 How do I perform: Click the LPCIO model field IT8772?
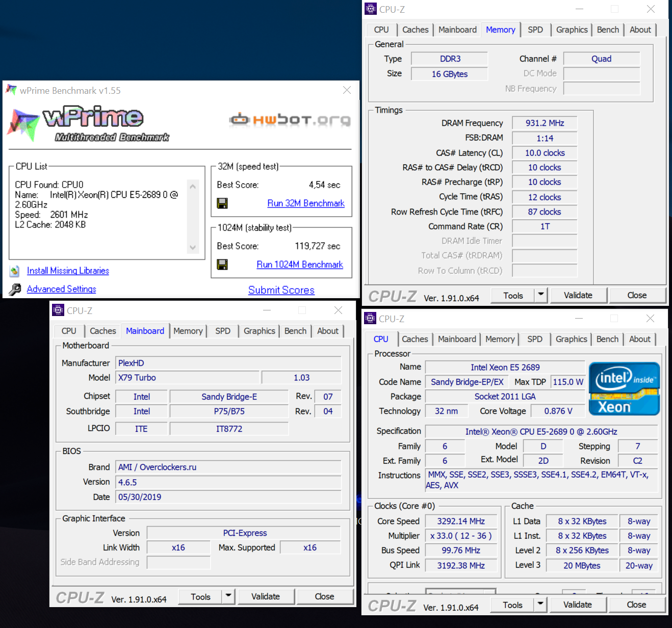[x=229, y=429]
